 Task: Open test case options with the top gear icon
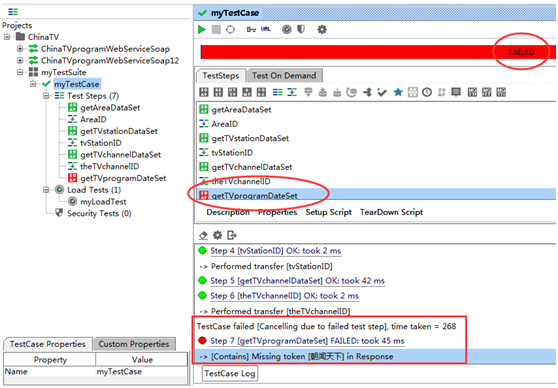[x=322, y=30]
